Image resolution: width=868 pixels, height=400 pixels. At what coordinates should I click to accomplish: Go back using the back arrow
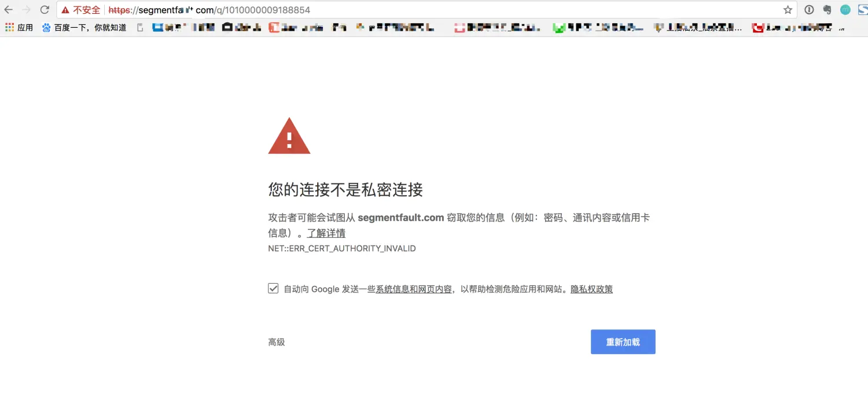click(9, 10)
